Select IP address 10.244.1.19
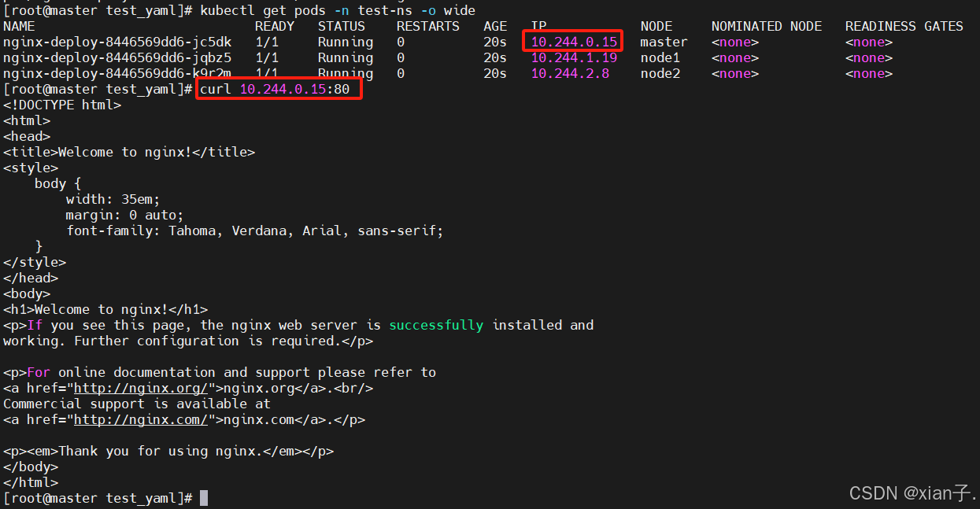 pos(574,57)
